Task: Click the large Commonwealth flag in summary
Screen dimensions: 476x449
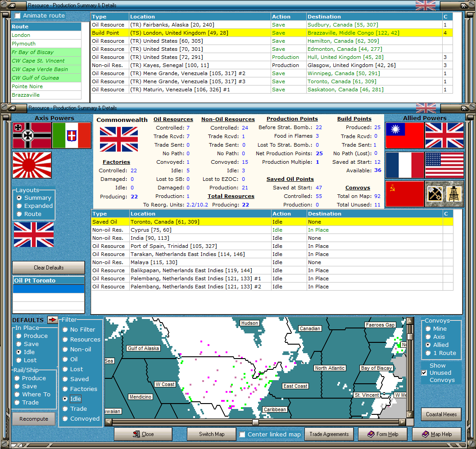Action: (119, 139)
